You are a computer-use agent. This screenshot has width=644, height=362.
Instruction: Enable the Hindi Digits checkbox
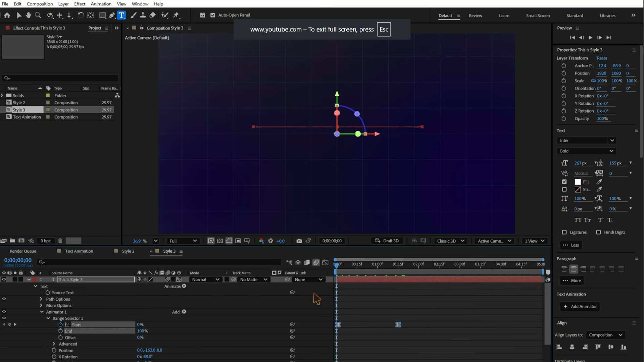pyautogui.click(x=599, y=232)
